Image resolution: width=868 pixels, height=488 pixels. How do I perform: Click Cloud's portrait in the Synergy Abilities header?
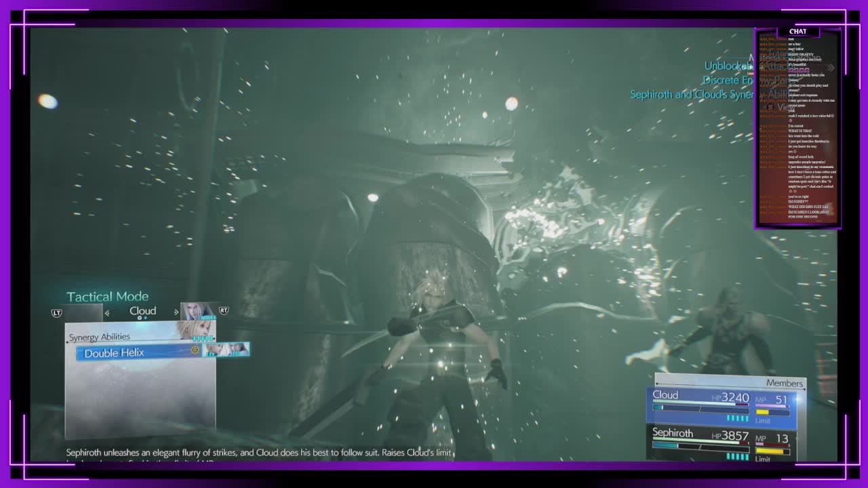197,330
